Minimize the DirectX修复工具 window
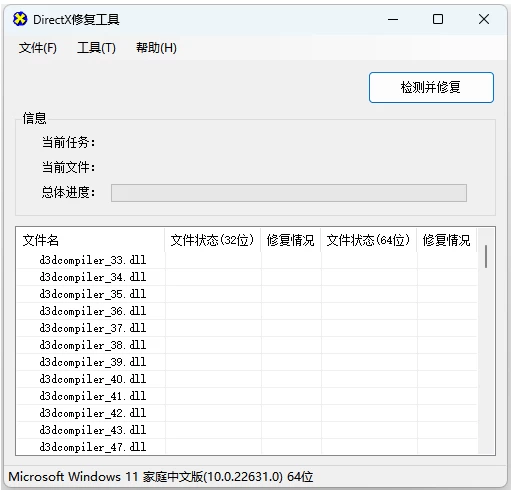 [393, 19]
